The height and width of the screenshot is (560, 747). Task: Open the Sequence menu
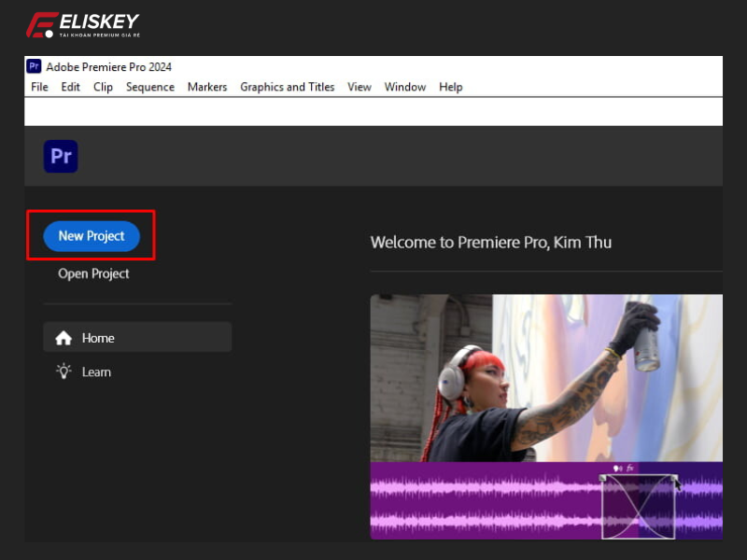point(150,87)
